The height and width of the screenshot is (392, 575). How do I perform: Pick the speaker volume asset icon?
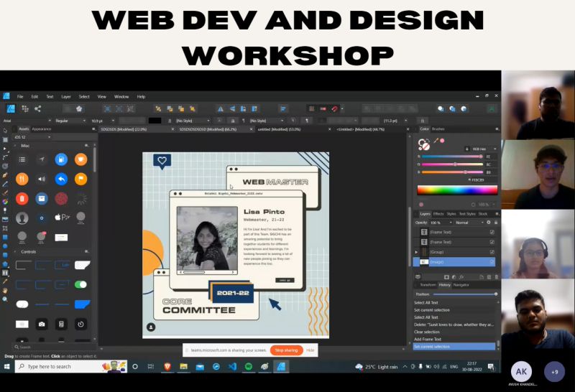tap(42, 179)
